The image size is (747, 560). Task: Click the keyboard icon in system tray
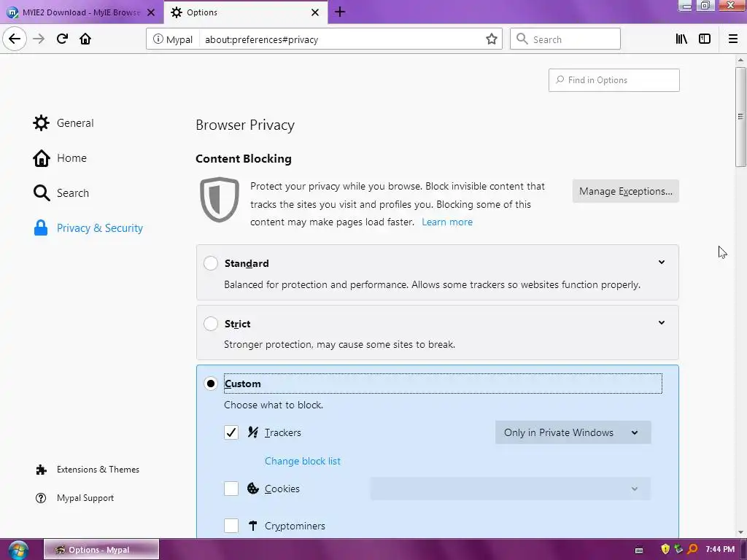(x=639, y=550)
